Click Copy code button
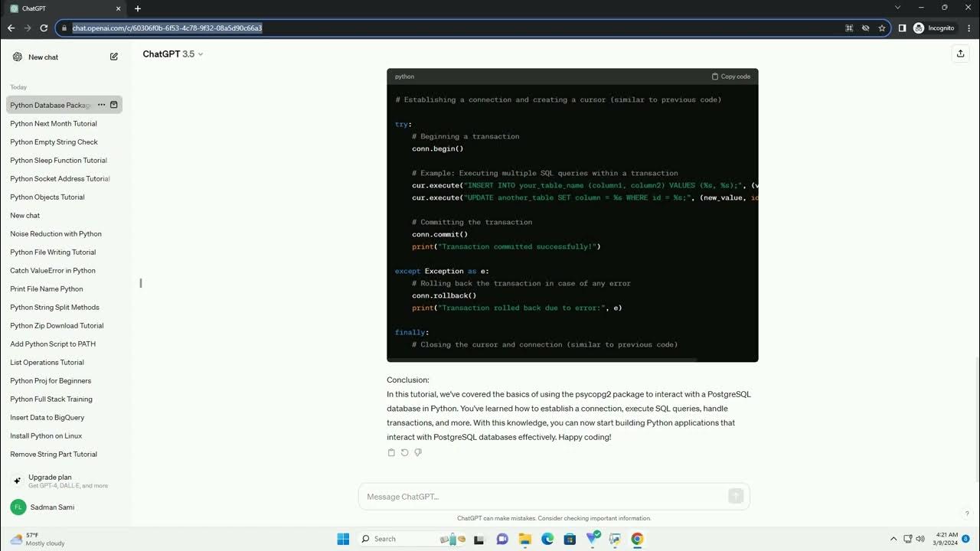This screenshot has height=551, width=980. (x=731, y=77)
